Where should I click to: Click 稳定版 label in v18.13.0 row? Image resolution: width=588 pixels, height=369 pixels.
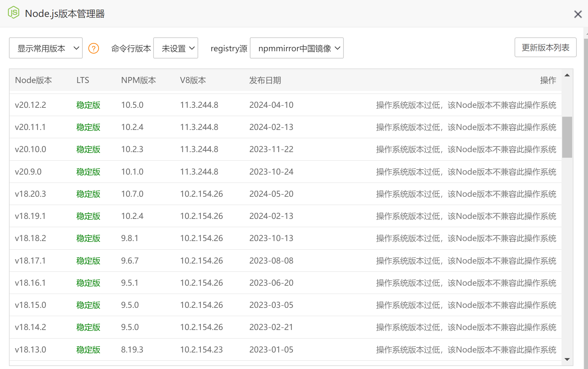pyautogui.click(x=88, y=350)
